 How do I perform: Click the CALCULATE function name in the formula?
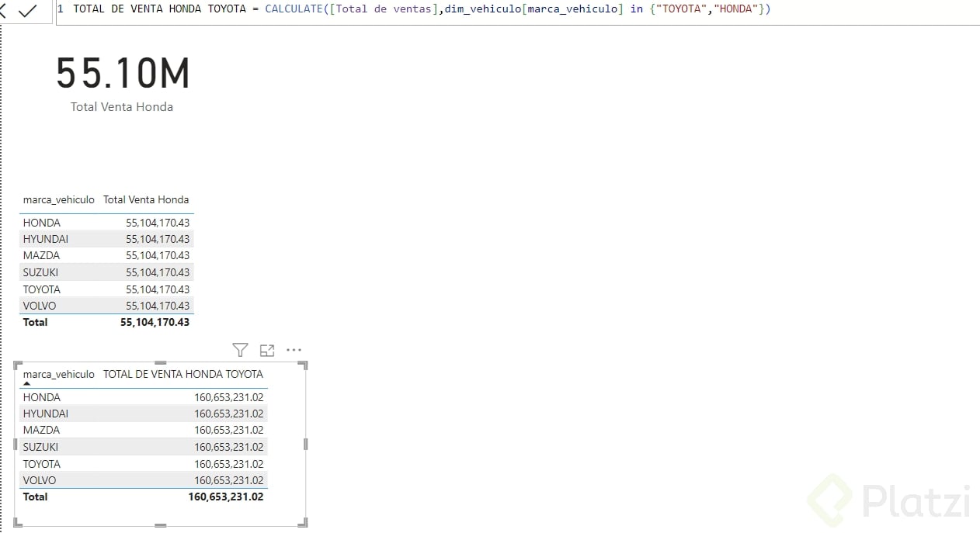(292, 9)
